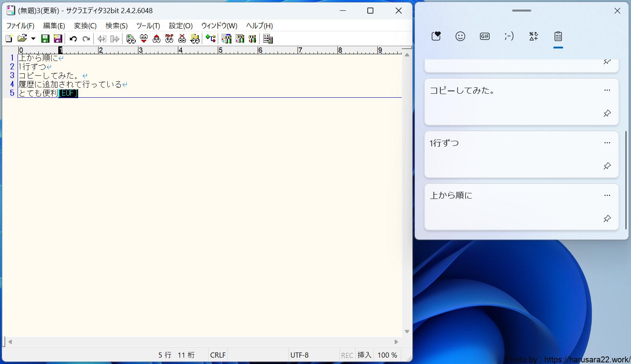Open the Outline analysis icon
Viewport: 631px width, 364px height.
(x=268, y=39)
